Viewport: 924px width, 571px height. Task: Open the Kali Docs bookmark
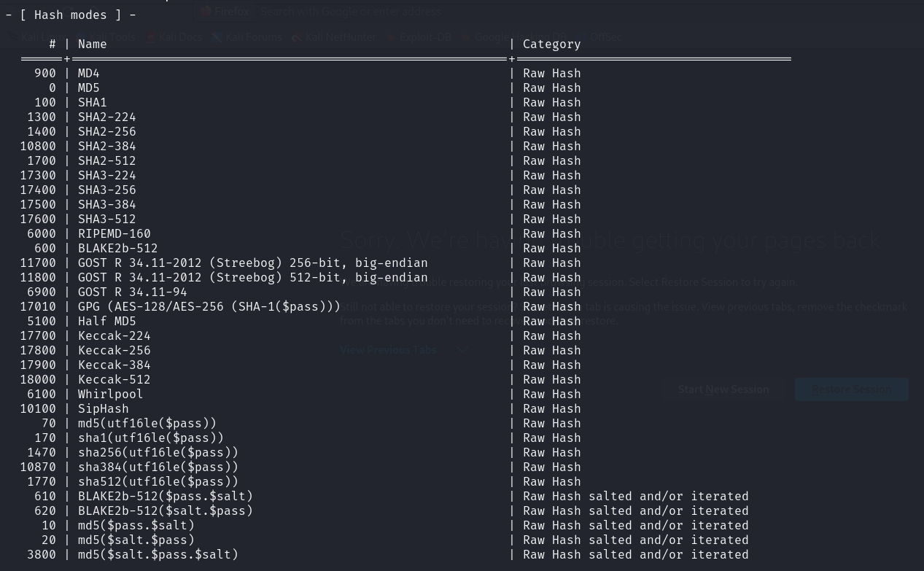pyautogui.click(x=180, y=37)
